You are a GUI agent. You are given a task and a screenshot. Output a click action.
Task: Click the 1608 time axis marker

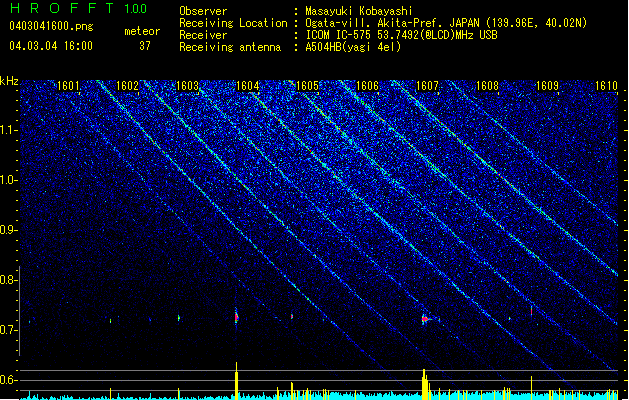[x=487, y=86]
